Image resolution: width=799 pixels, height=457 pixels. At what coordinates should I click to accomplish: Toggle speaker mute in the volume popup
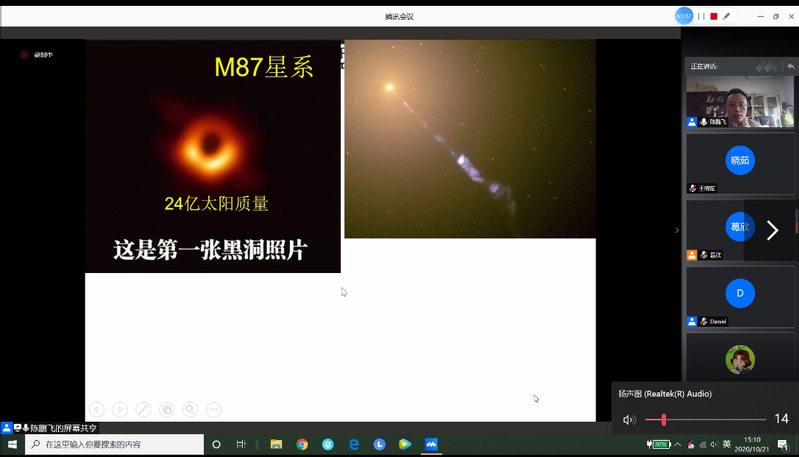coord(629,420)
